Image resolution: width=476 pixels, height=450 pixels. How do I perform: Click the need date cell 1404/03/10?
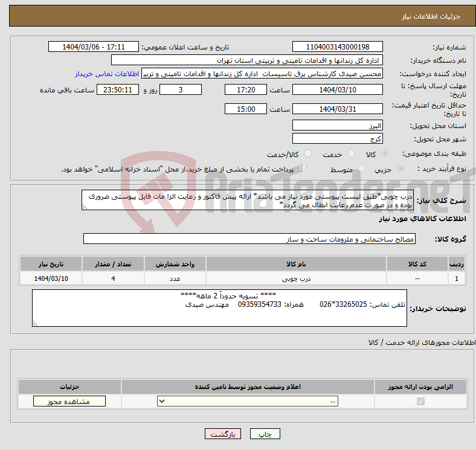point(51,278)
